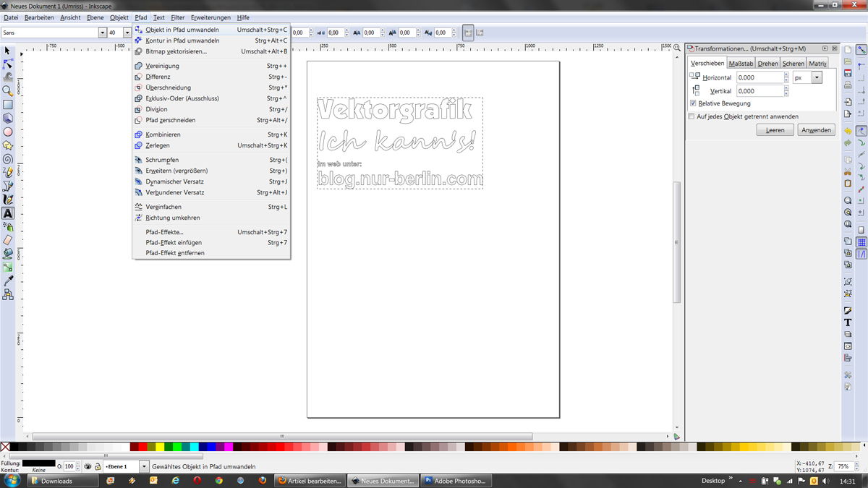
Task: Toggle the layer lock icon
Action: click(x=98, y=466)
